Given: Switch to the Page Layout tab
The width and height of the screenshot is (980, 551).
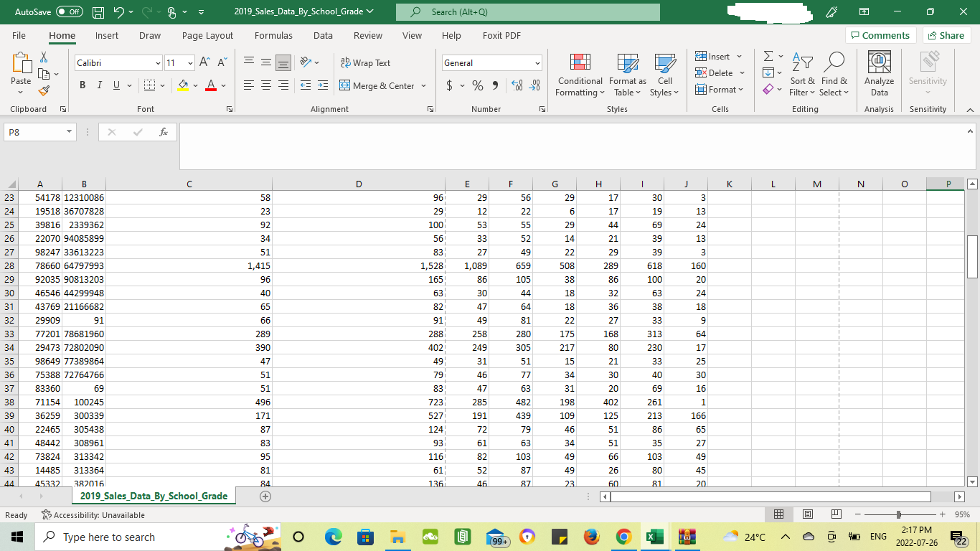Looking at the screenshot, I should click(x=207, y=35).
